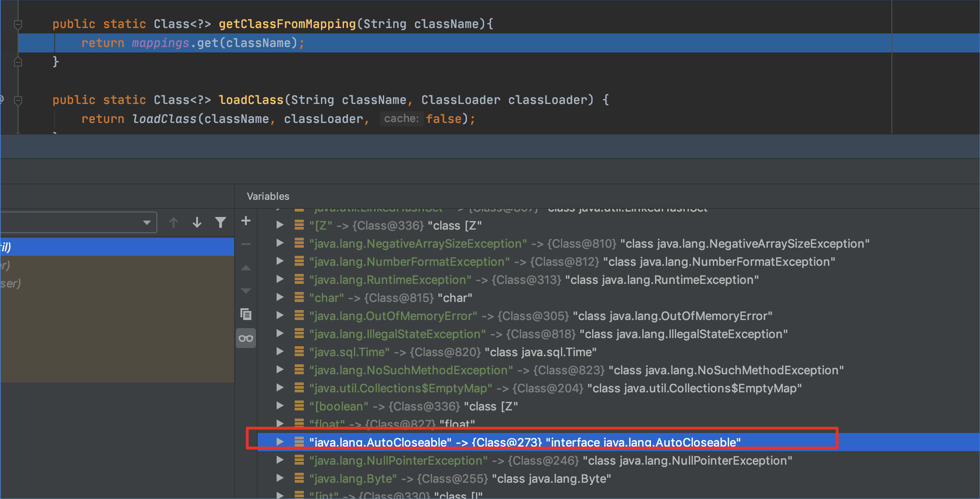Open the frames filter funnel icon
980x499 pixels.
click(221, 222)
